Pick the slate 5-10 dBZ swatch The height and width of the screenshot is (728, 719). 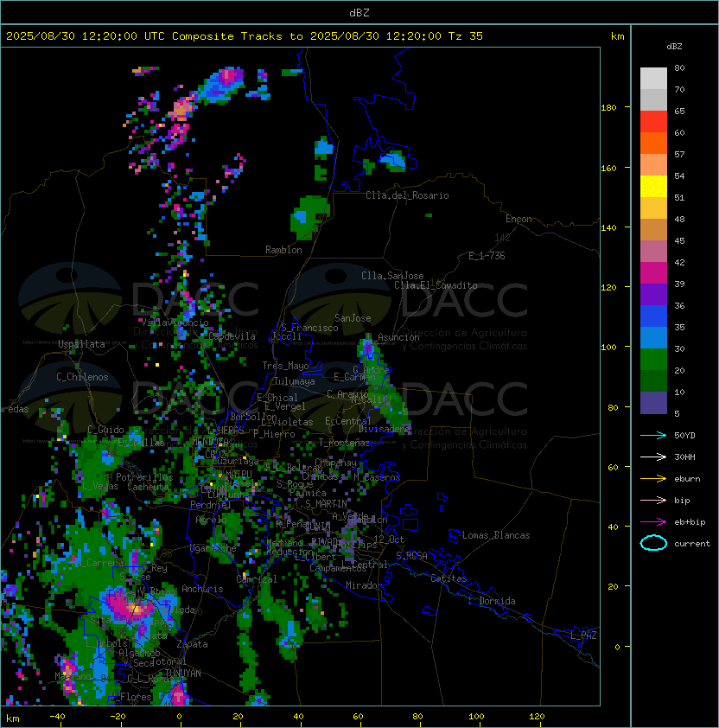tap(653, 403)
